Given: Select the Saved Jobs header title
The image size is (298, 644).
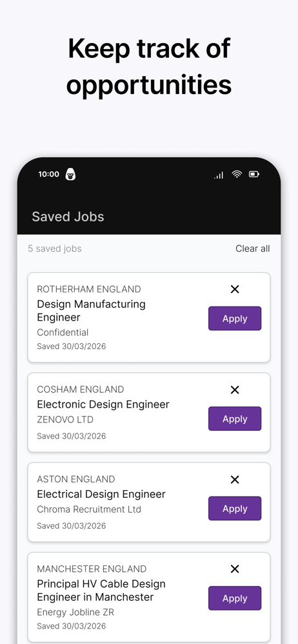Looking at the screenshot, I should tap(68, 216).
